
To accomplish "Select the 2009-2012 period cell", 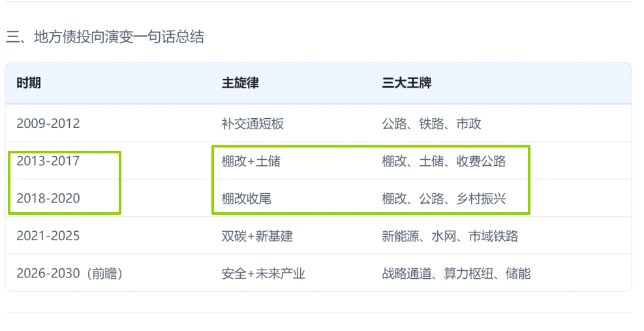I will pos(48,123).
